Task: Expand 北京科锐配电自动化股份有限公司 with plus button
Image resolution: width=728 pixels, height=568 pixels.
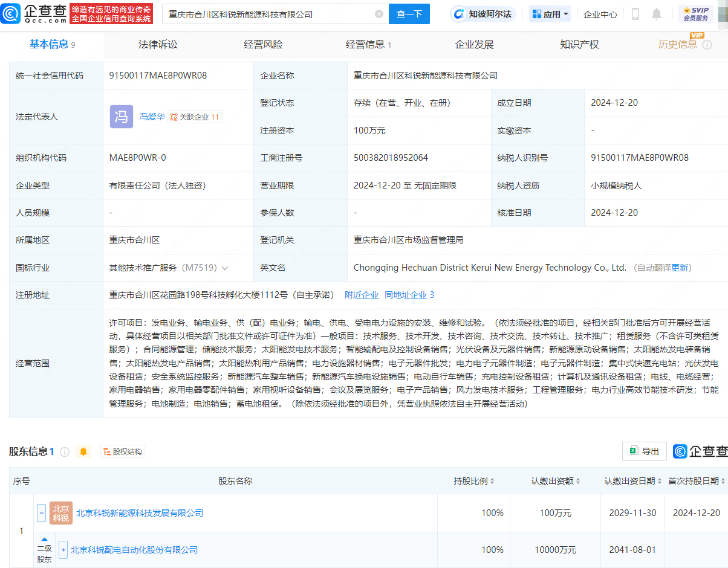Action: (63, 550)
